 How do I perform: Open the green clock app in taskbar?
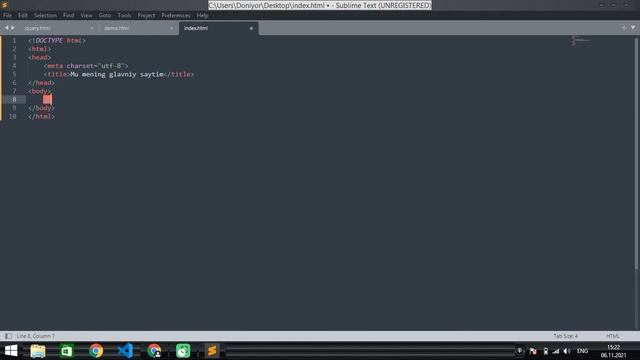tap(183, 351)
